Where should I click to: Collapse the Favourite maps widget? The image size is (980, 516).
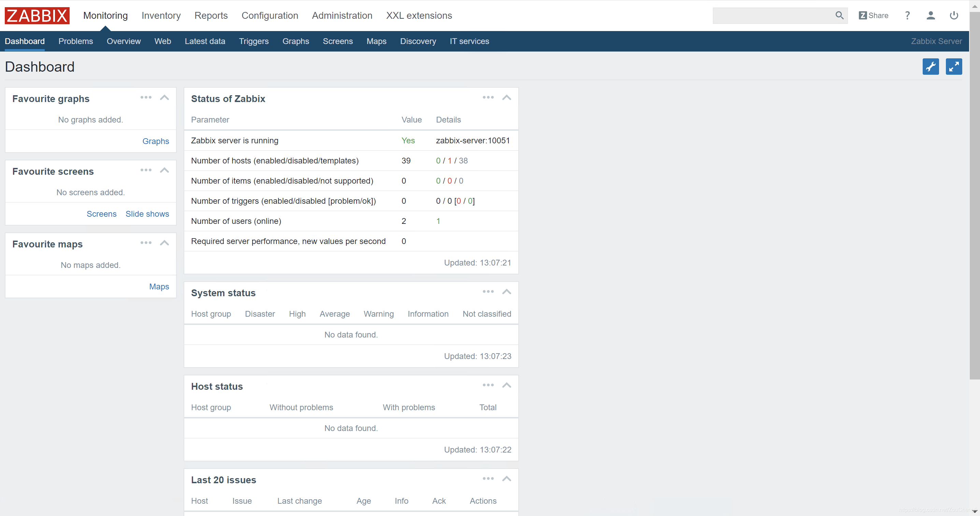(164, 243)
